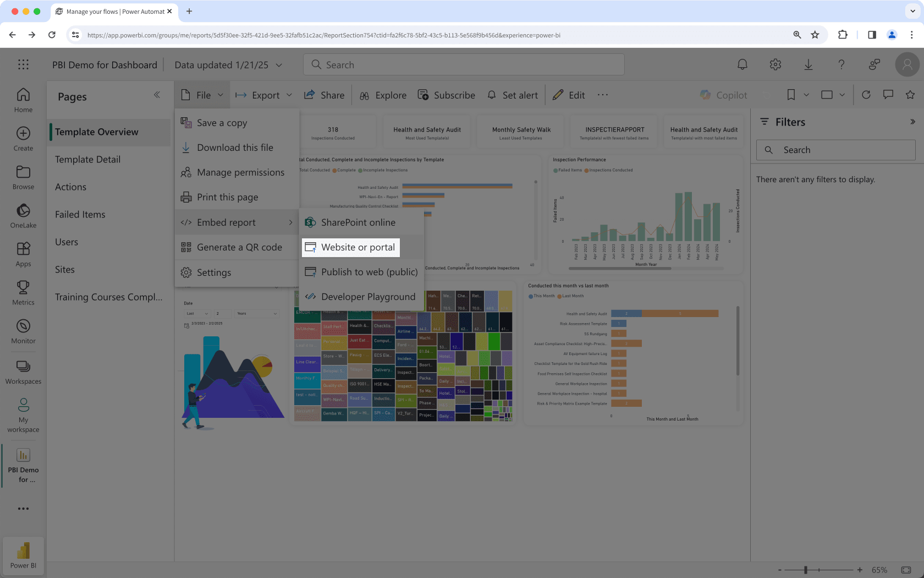Add report to favorites star
This screenshot has height=578, width=924.
910,95
